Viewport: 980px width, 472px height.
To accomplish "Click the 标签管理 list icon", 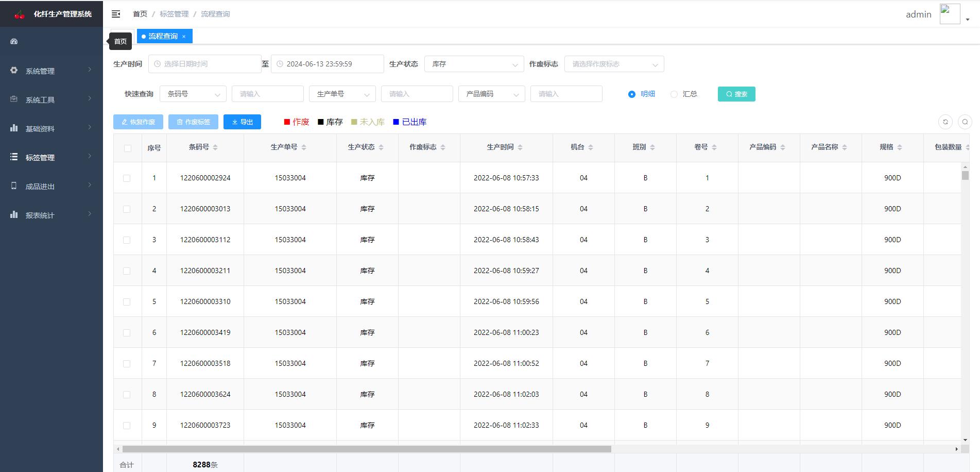I will click(14, 157).
